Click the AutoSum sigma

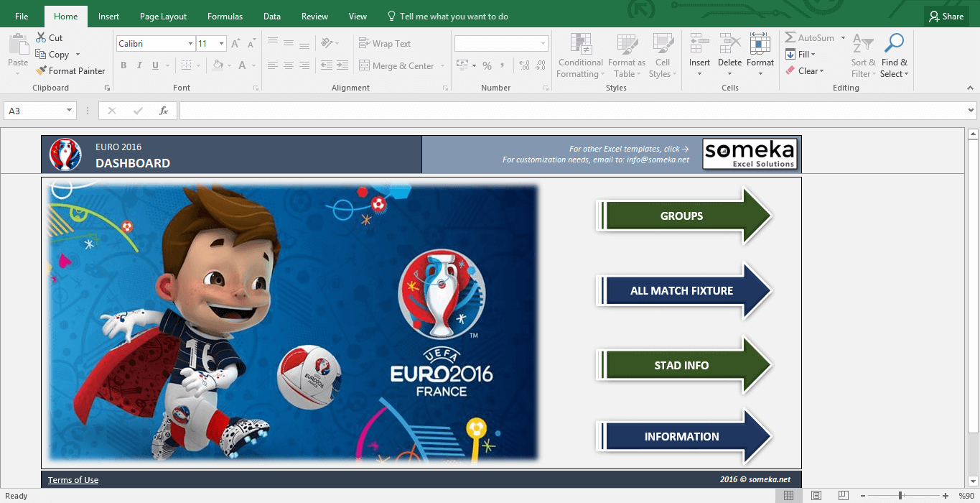point(790,38)
